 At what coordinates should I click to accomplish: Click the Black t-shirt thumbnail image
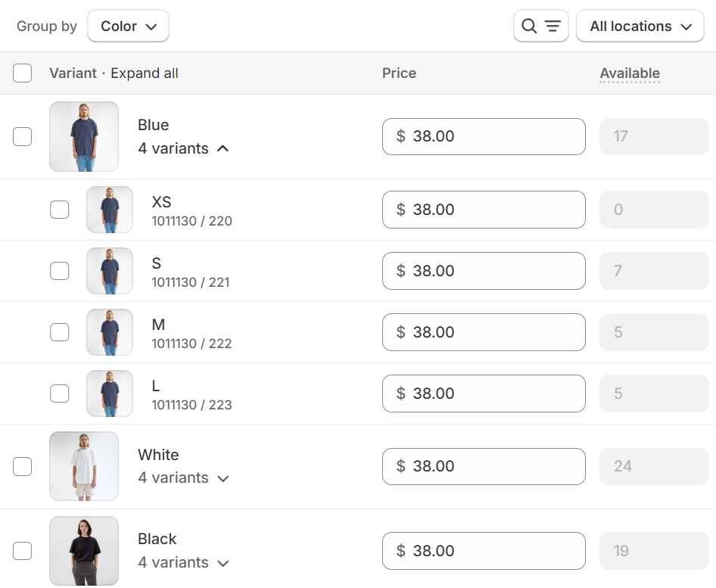tap(84, 551)
